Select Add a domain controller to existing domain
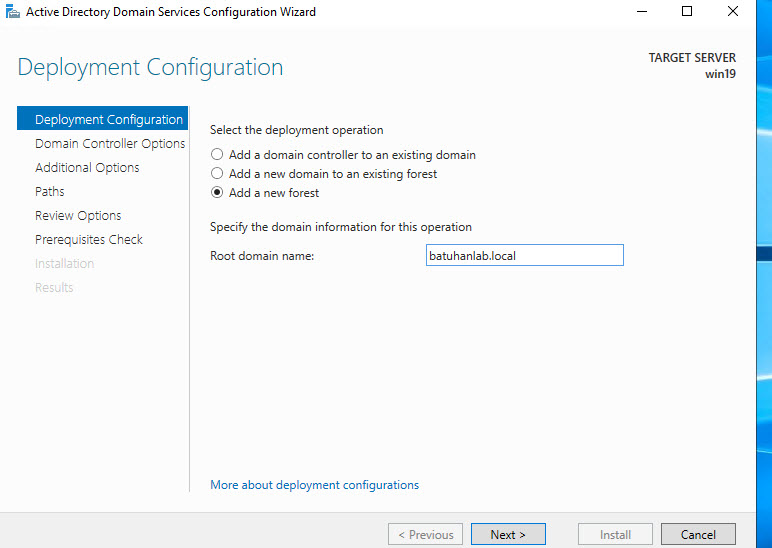This screenshot has height=548, width=772. [217, 155]
